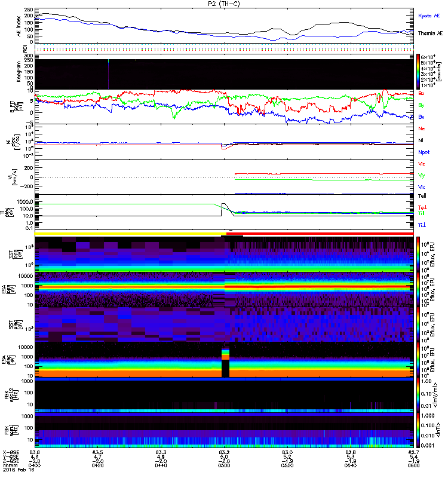Click the Keogram panel axis label
Screen dimensions: 448x478
tap(19, 72)
